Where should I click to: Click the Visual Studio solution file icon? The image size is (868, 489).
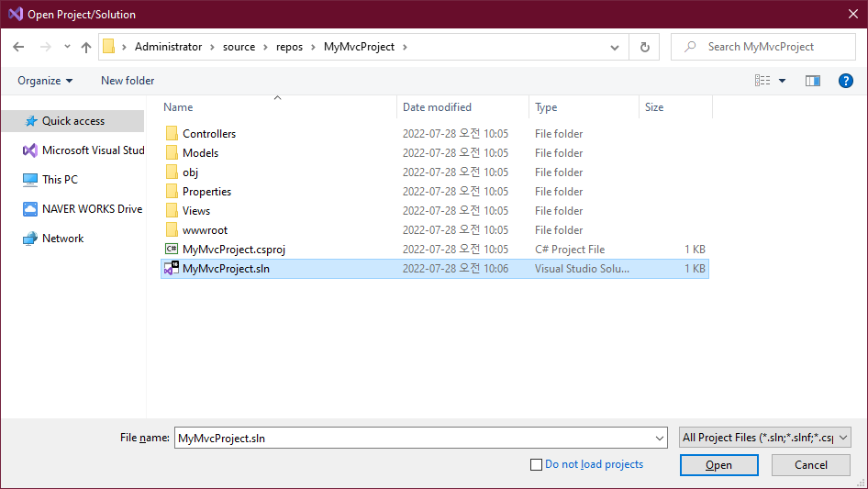[172, 269]
